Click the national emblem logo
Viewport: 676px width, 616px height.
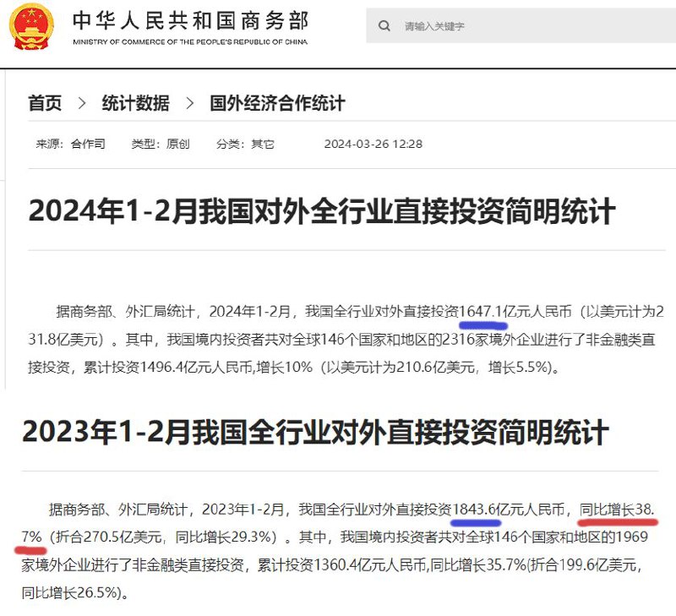pyautogui.click(x=31, y=26)
